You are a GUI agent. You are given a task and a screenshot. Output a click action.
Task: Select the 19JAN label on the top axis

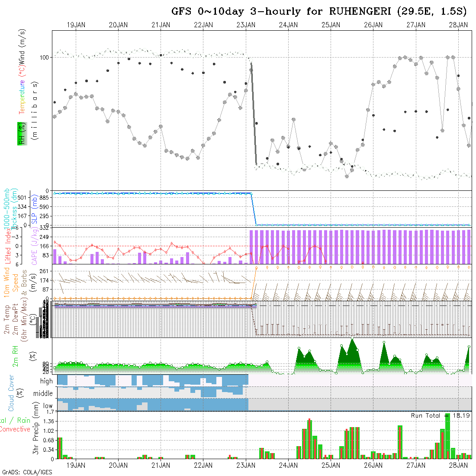click(x=76, y=25)
